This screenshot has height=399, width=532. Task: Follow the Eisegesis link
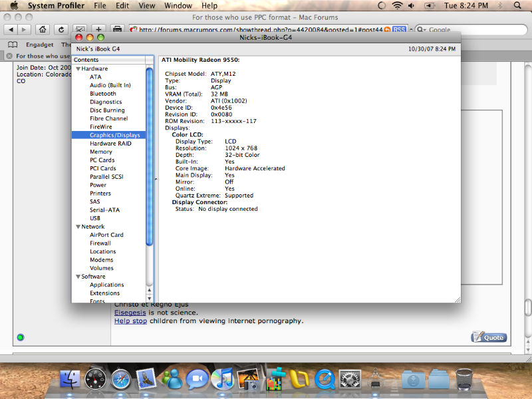coord(130,313)
